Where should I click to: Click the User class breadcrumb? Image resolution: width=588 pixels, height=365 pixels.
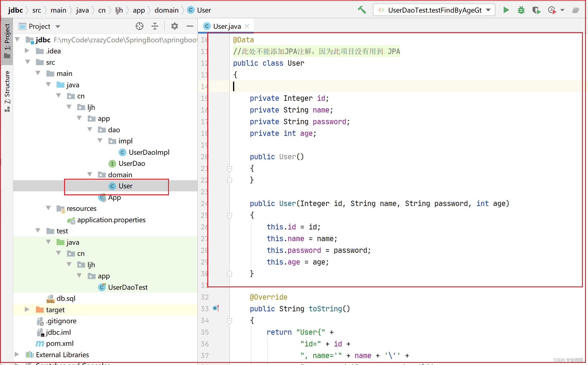[199, 10]
